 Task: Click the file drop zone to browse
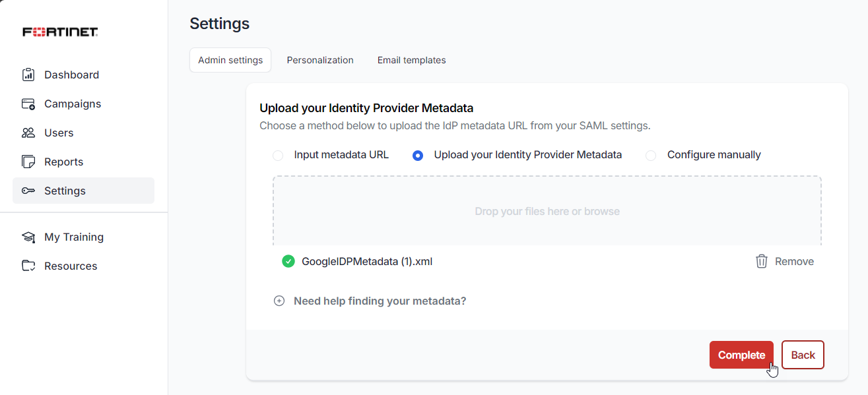[x=547, y=211]
